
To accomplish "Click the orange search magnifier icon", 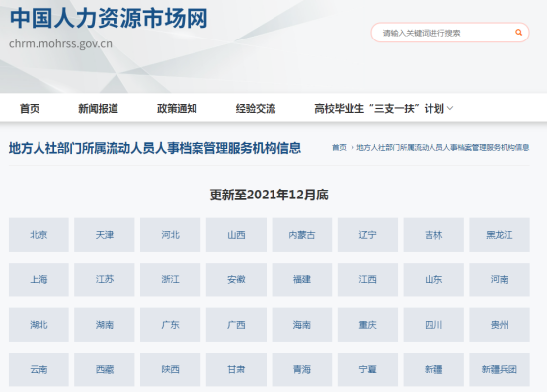I will point(518,33).
